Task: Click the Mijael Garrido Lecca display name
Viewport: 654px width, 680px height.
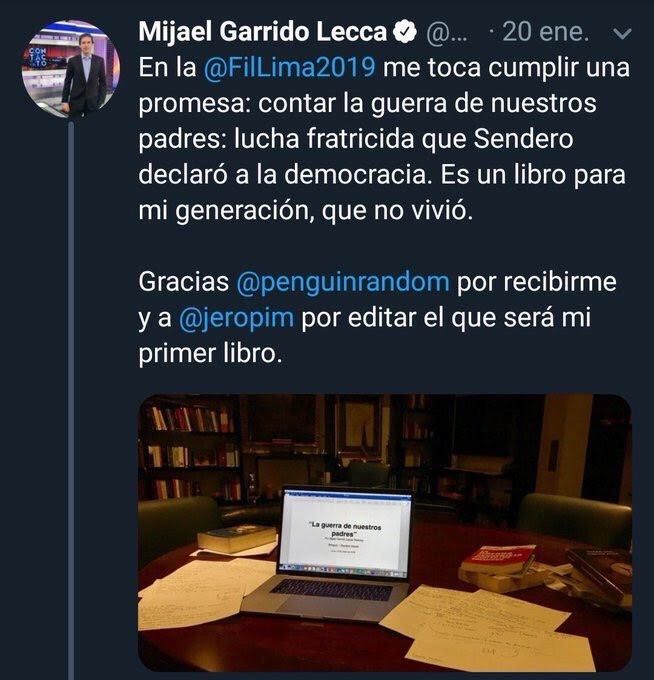Action: 262,32
